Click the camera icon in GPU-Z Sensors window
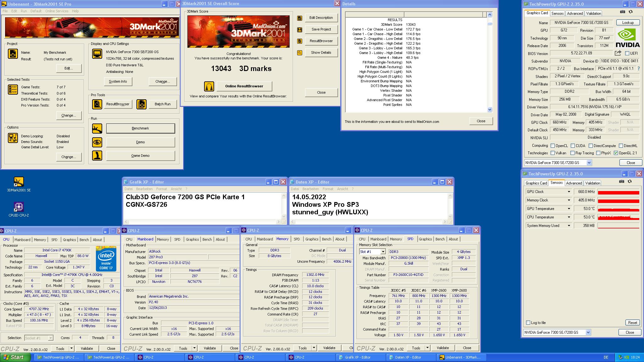Screen dimensions: 644x362 coord(622,181)
